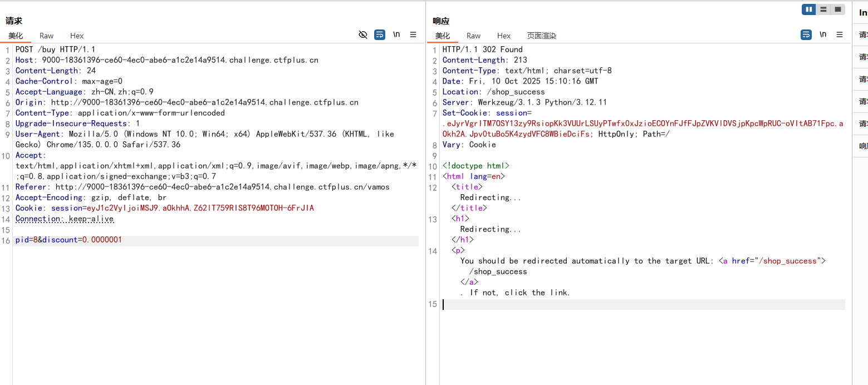Select the request Raw tab

(x=47, y=36)
